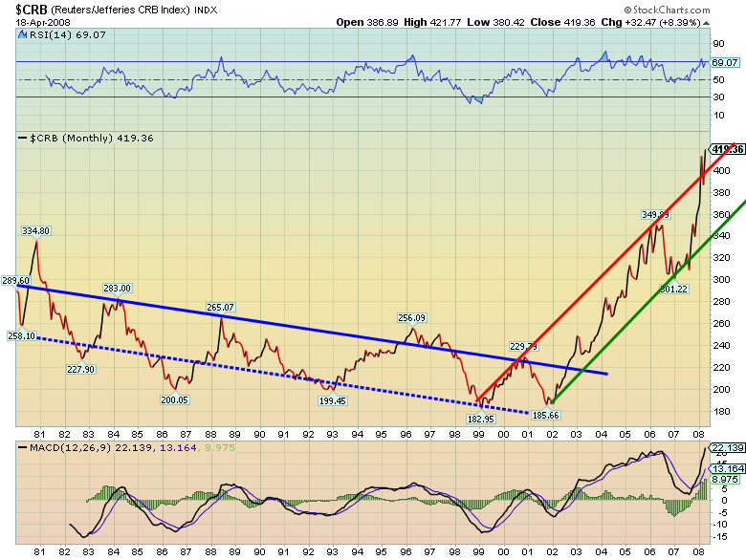Click the 229.79 peak price label
Screen dimensions: 746x560
pos(523,346)
